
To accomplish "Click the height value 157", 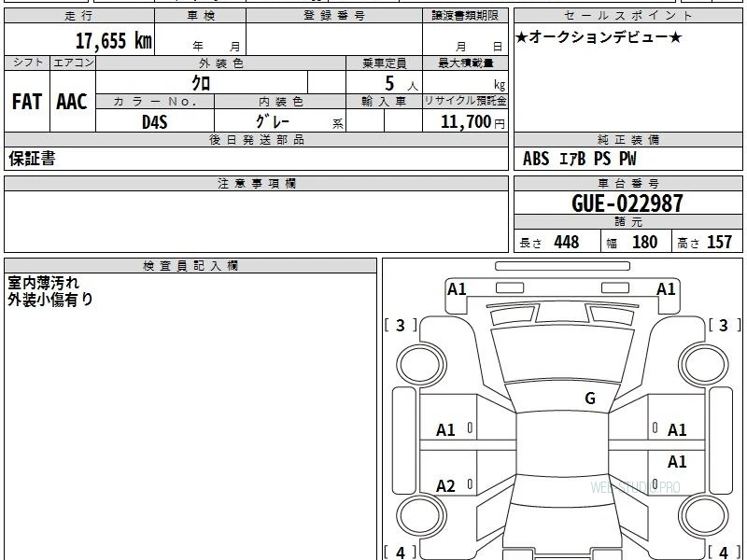I will coord(719,242).
